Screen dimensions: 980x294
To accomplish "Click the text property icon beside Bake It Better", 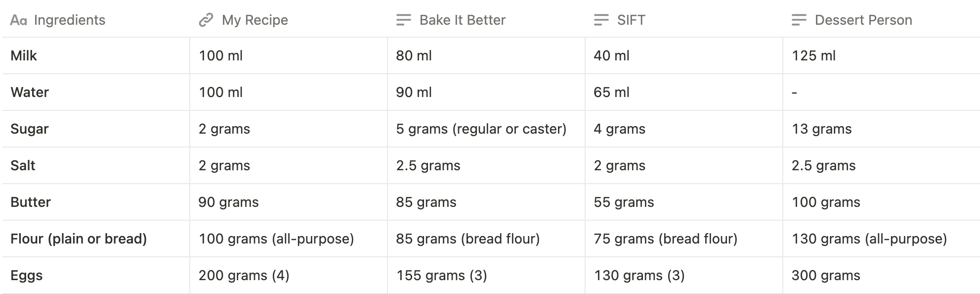I will (x=403, y=20).
